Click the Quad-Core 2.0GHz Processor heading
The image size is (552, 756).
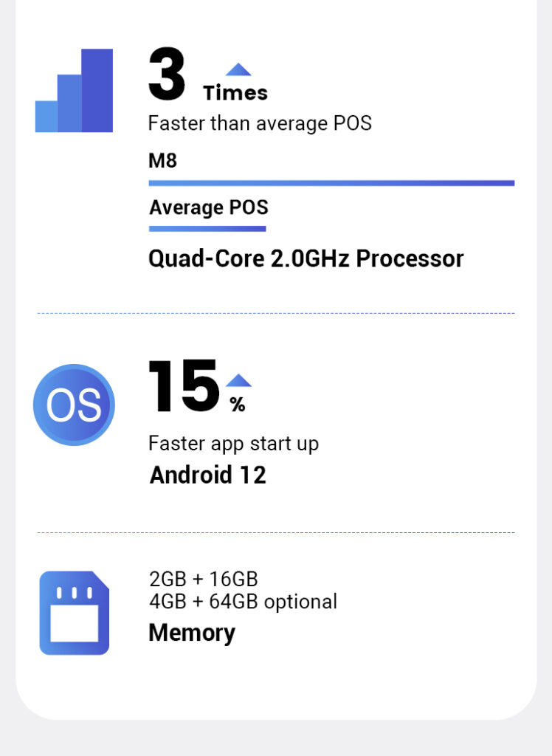[306, 258]
